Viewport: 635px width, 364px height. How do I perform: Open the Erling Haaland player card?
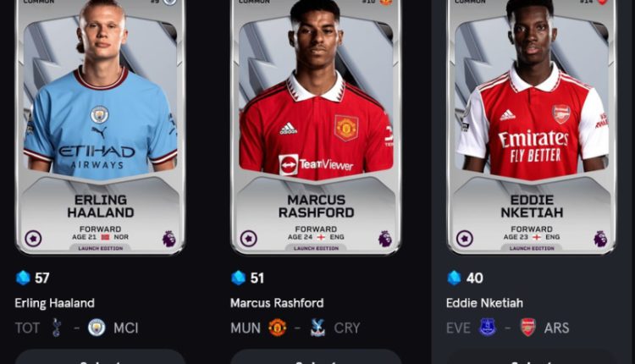tap(100, 126)
